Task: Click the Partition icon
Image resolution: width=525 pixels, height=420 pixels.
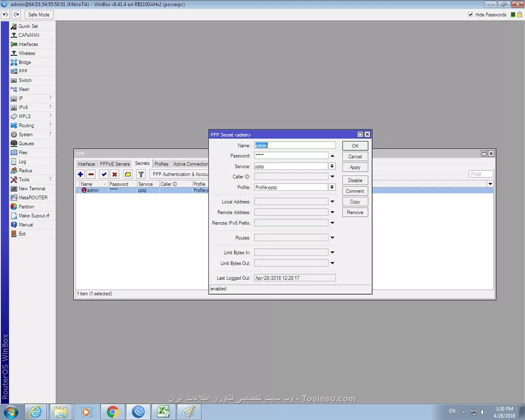Action: 14,207
